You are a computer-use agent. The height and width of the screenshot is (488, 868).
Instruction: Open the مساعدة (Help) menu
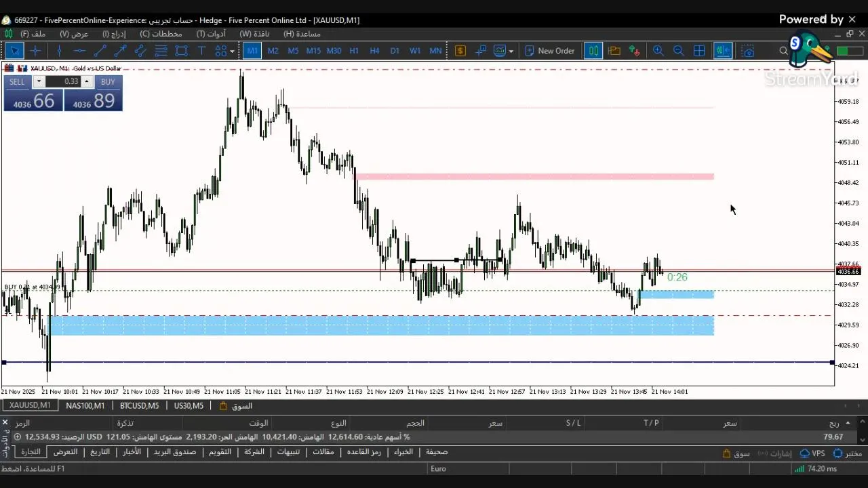[302, 33]
